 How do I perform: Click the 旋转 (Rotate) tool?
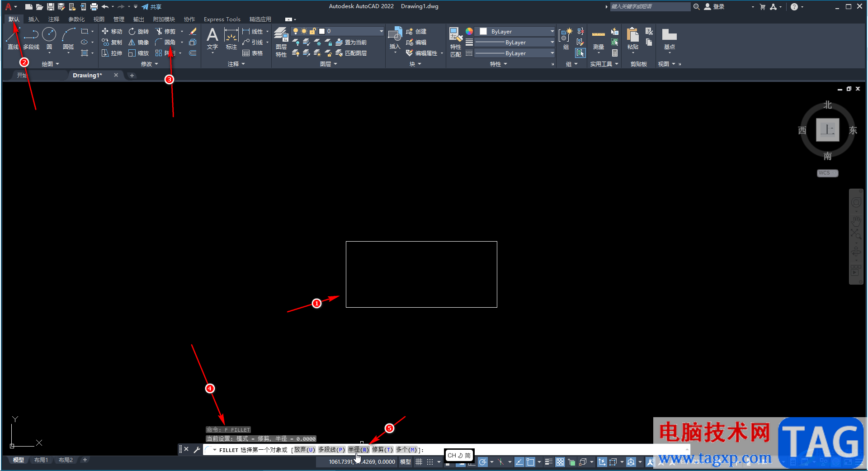click(138, 31)
